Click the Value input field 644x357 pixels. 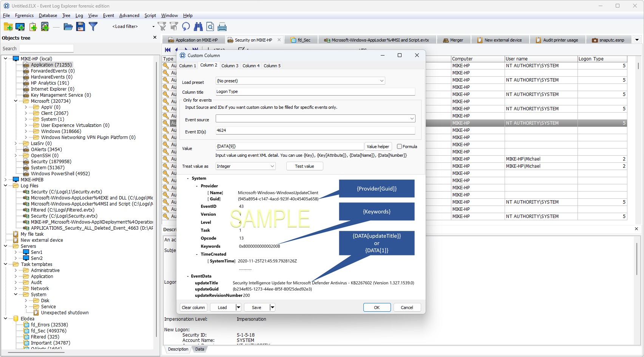[290, 147]
